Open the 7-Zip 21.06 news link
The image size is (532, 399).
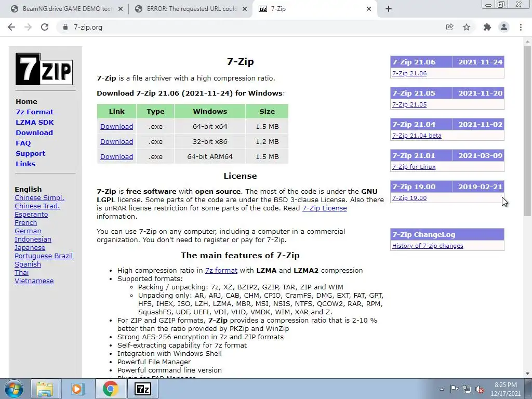click(x=409, y=73)
